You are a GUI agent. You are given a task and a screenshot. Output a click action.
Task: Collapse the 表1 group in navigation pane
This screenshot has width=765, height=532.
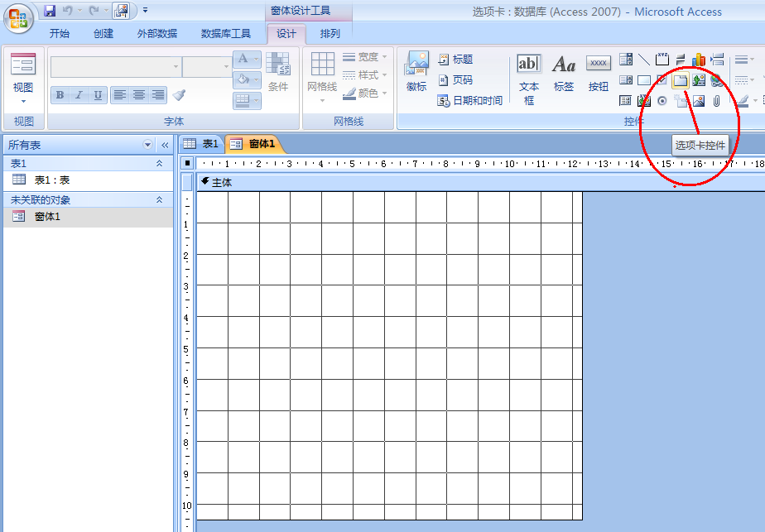click(159, 164)
